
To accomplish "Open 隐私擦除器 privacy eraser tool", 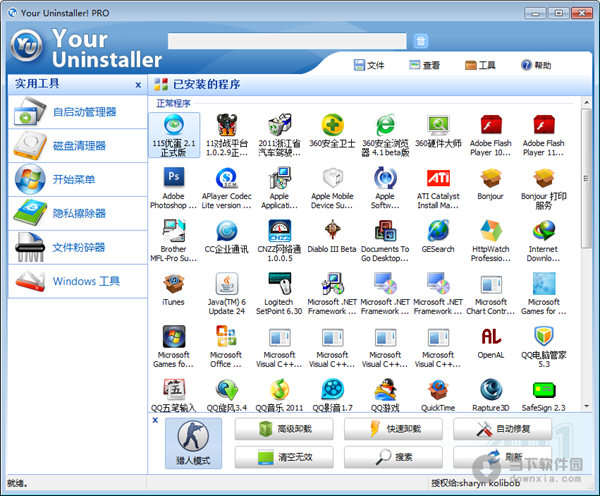I will [78, 213].
